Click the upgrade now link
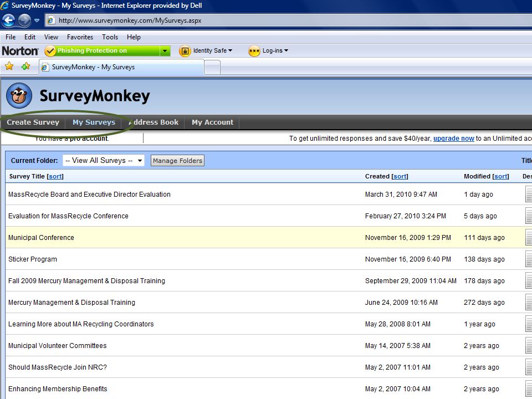The image size is (532, 399). (x=454, y=139)
